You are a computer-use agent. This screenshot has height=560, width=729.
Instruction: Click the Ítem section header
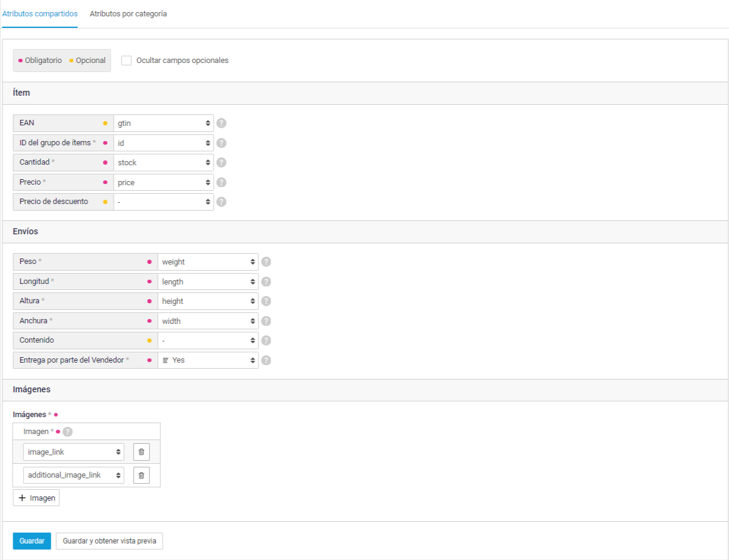(x=22, y=93)
